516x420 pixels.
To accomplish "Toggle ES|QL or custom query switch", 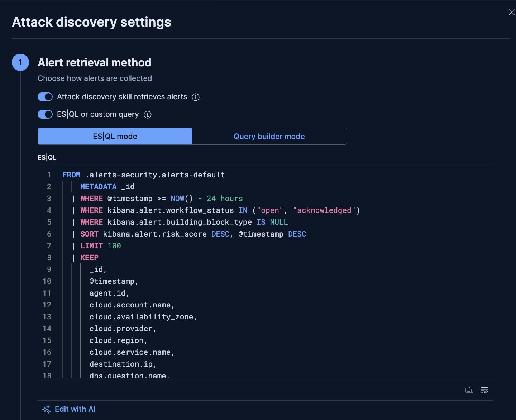I will [45, 114].
